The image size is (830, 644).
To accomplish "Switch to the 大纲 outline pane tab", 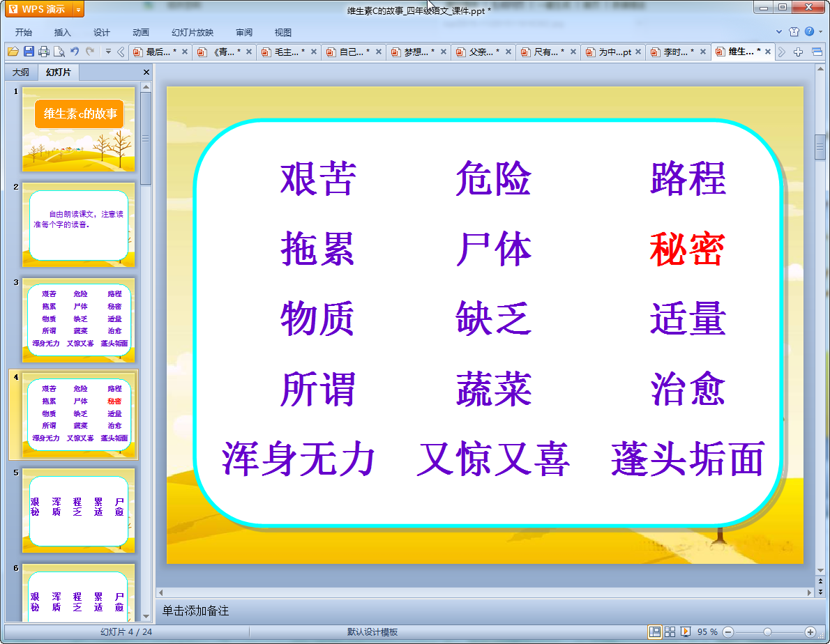I will click(21, 72).
